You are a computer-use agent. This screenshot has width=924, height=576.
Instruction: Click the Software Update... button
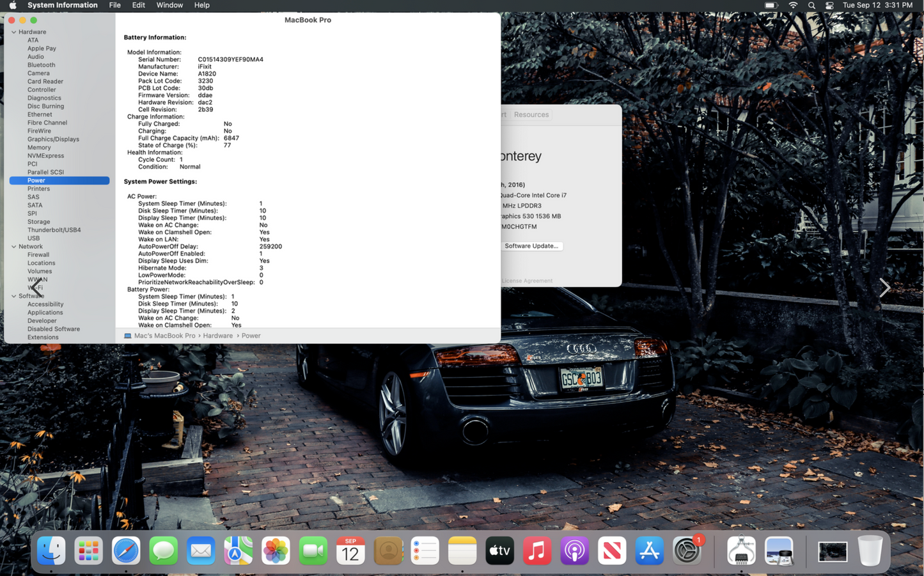(x=531, y=246)
